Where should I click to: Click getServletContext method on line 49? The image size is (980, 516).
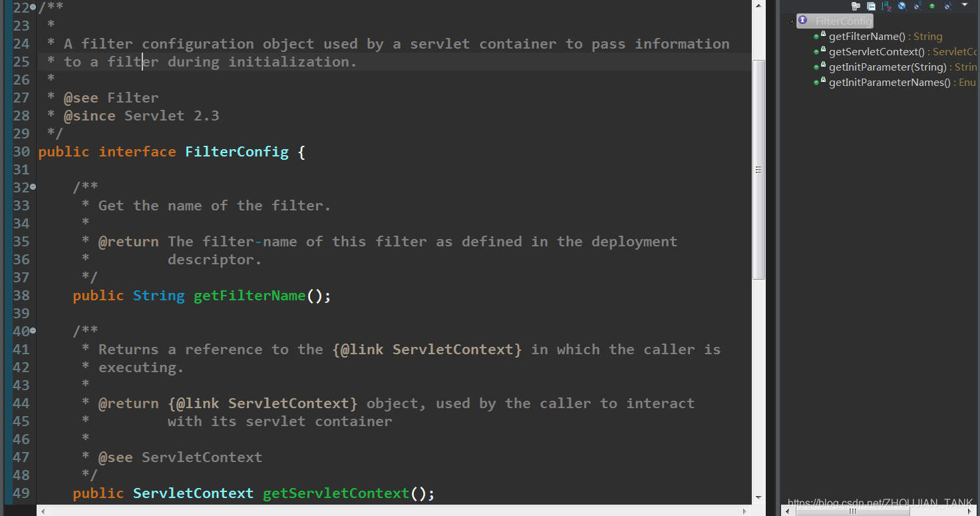pos(336,493)
